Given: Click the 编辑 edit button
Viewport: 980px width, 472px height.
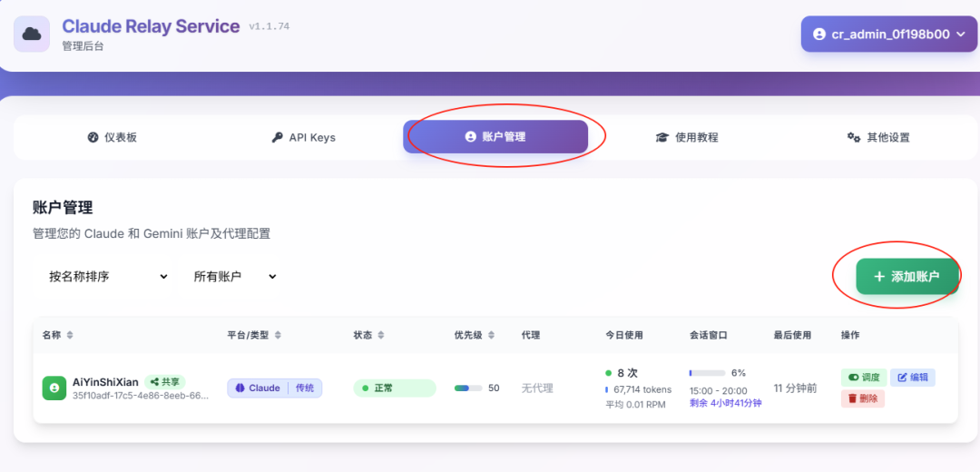Looking at the screenshot, I should [913, 377].
